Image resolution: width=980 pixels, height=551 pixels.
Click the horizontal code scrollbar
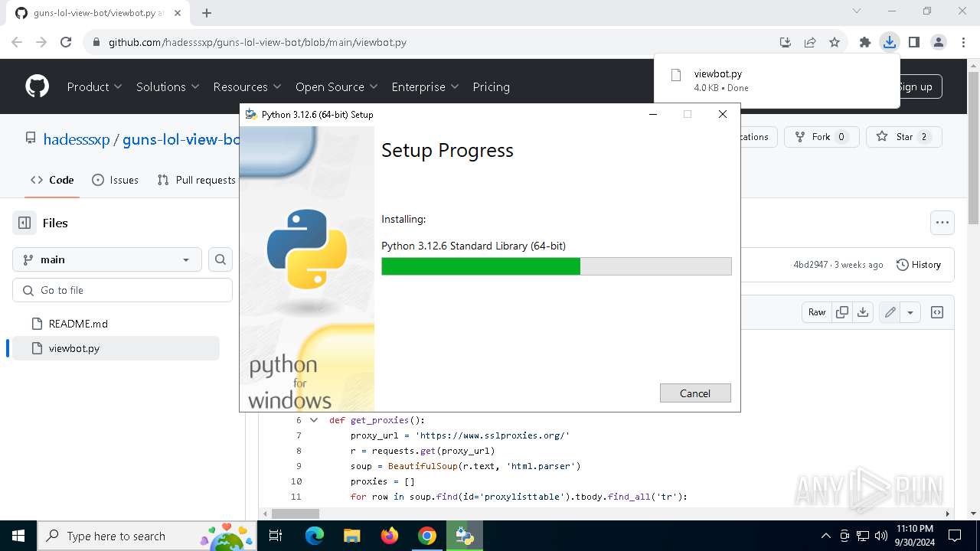296,514
